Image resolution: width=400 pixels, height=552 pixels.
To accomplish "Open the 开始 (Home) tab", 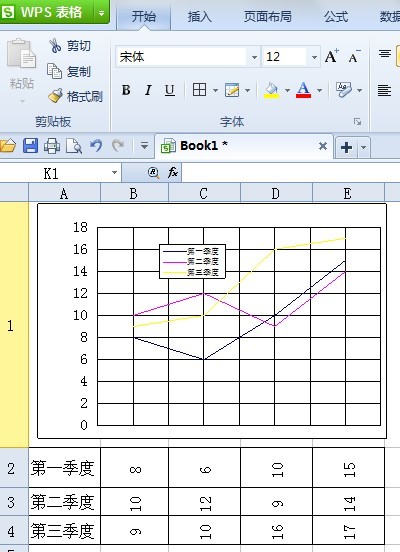I will click(x=144, y=17).
